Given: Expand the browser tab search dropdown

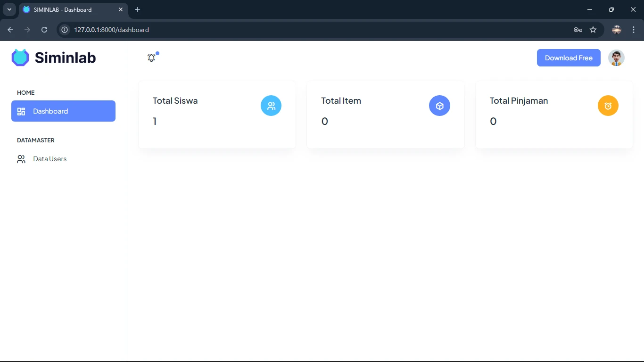Looking at the screenshot, I should (9, 9).
